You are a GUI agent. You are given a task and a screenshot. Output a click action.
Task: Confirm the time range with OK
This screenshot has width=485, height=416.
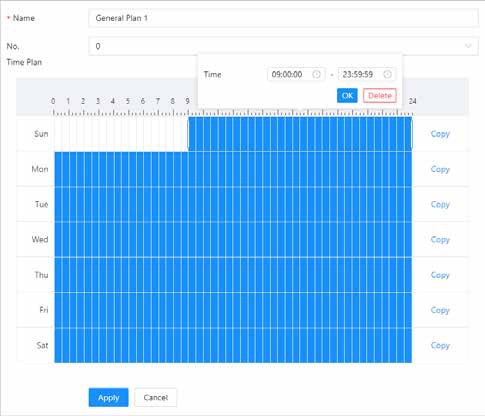point(347,96)
